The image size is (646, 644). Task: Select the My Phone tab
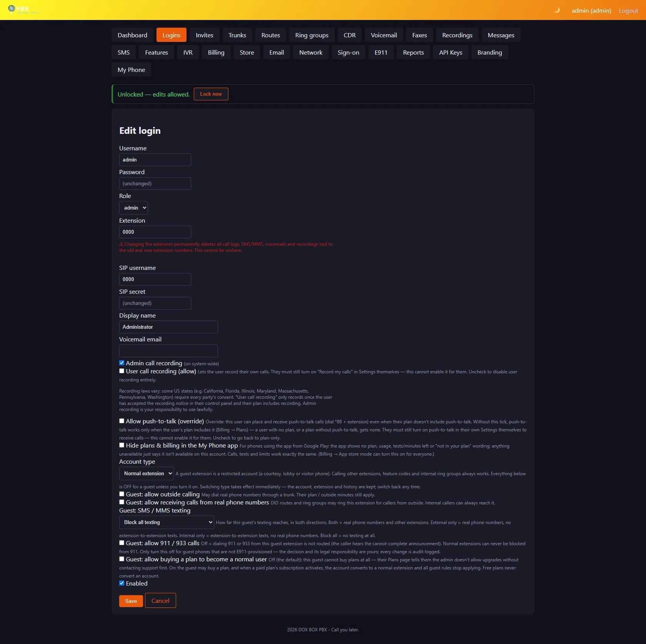(x=132, y=70)
